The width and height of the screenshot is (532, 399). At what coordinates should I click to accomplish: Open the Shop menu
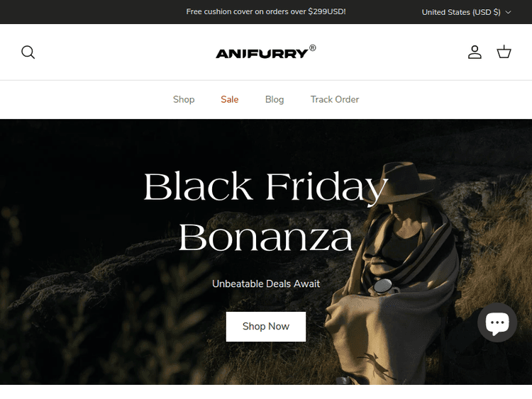184,99
